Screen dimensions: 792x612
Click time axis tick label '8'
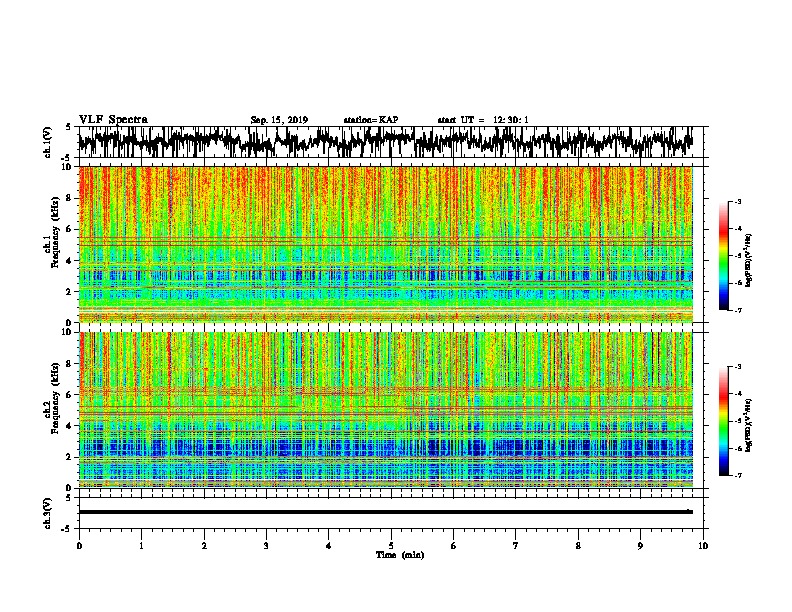[x=578, y=546]
